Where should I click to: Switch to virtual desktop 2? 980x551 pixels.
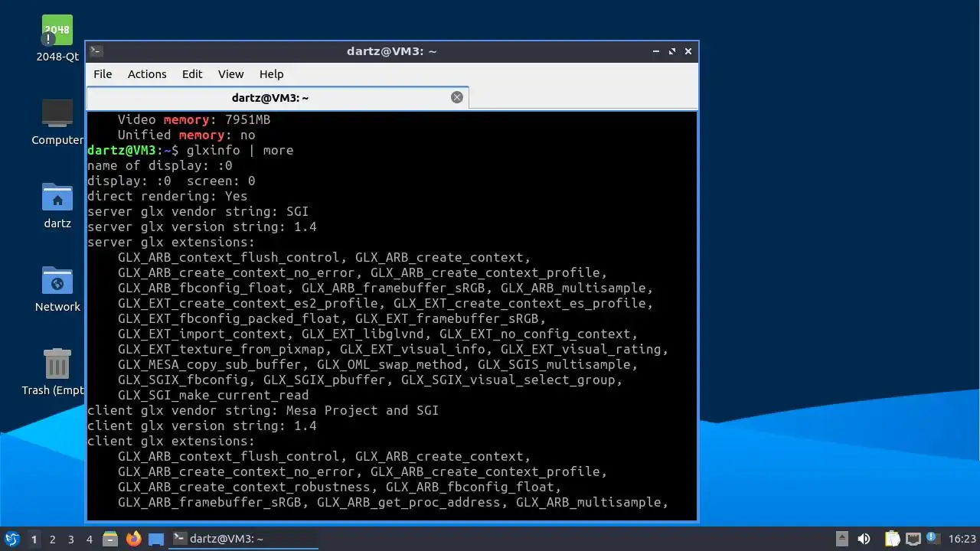53,539
